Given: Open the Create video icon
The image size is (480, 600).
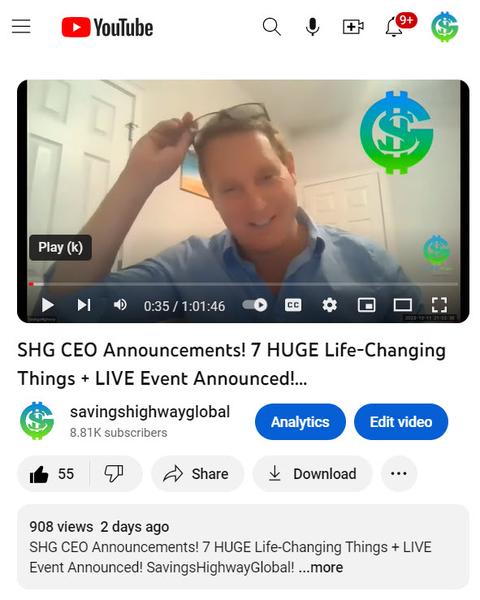Looking at the screenshot, I should [x=353, y=27].
